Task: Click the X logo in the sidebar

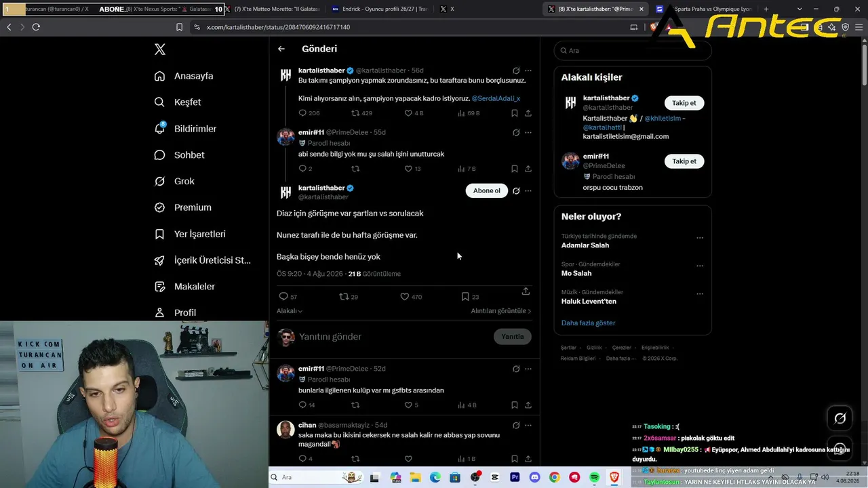Action: point(160,49)
